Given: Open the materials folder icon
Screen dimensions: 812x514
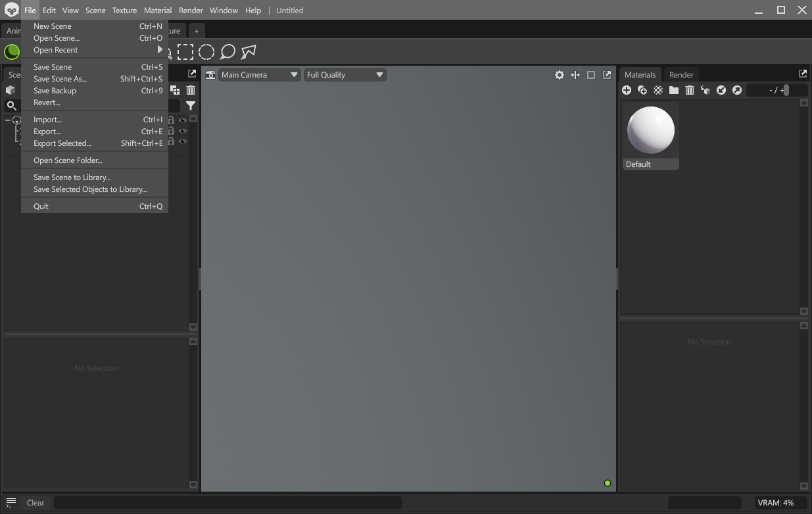Looking at the screenshot, I should coord(673,90).
